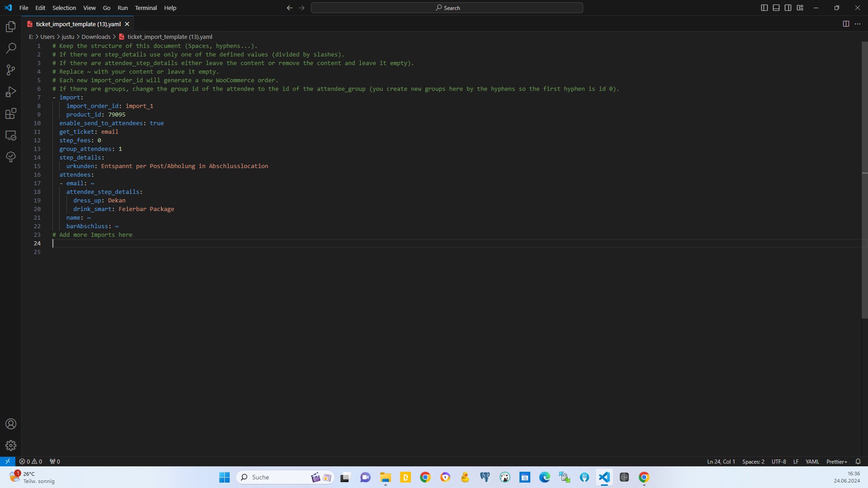Click the command center Search field
868x488 pixels.
coord(447,8)
